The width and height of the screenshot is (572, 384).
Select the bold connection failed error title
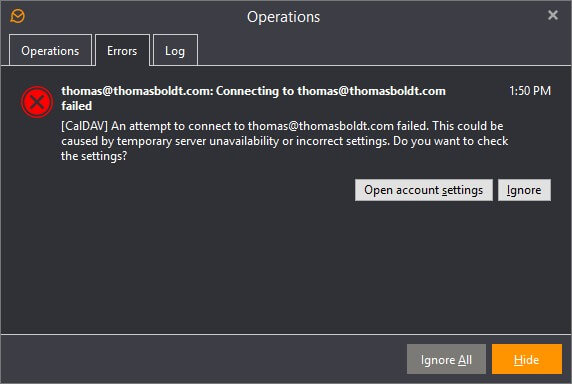(254, 98)
